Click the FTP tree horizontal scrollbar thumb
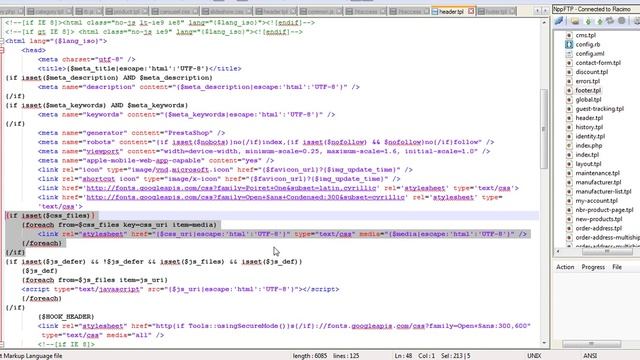The height and width of the screenshot is (360, 640). point(607,251)
